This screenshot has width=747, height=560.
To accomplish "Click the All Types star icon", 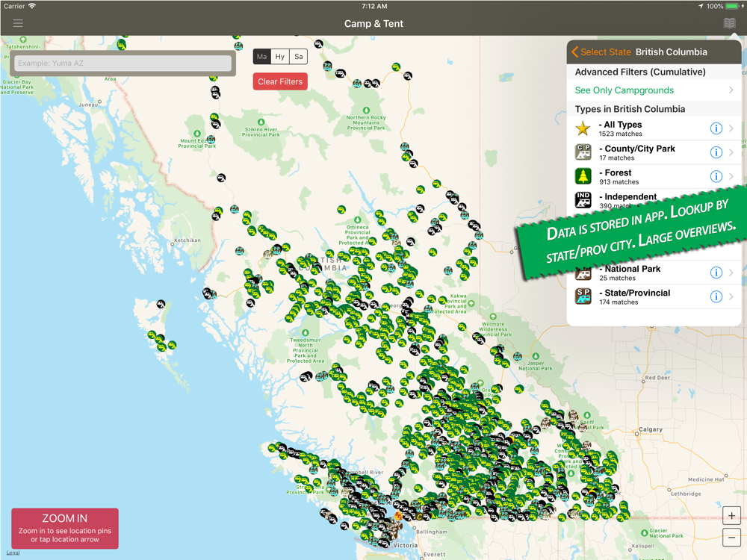I will pyautogui.click(x=583, y=128).
